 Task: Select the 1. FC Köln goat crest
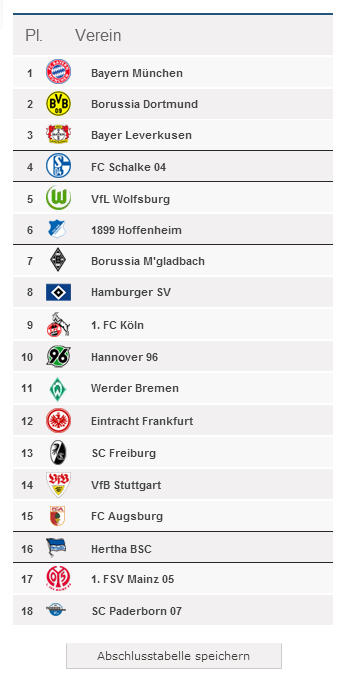pyautogui.click(x=59, y=324)
